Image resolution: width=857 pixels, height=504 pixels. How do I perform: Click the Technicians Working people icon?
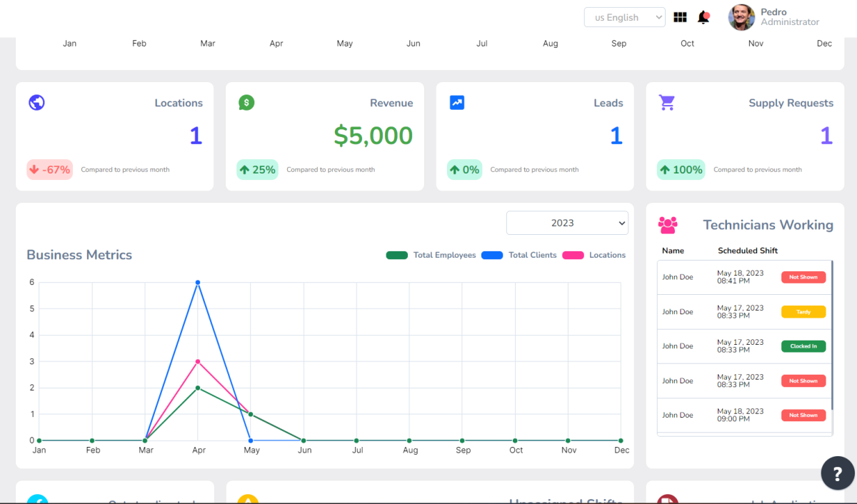(x=668, y=225)
